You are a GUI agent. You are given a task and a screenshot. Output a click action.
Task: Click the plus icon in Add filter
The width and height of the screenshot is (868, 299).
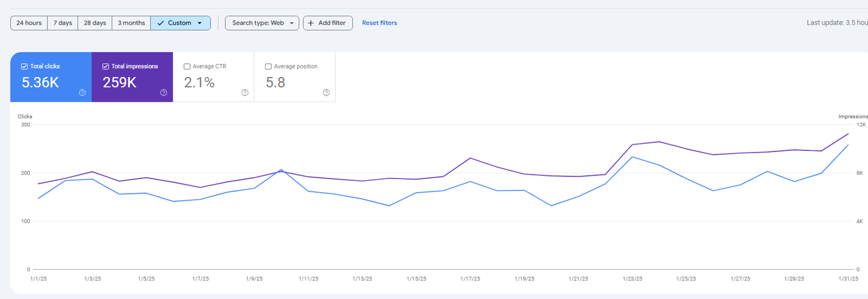pos(311,23)
